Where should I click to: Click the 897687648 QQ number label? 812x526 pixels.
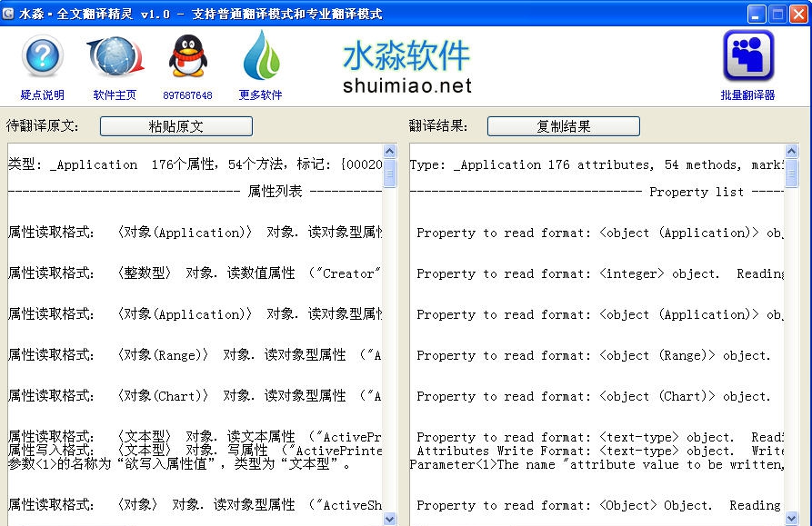[187, 95]
